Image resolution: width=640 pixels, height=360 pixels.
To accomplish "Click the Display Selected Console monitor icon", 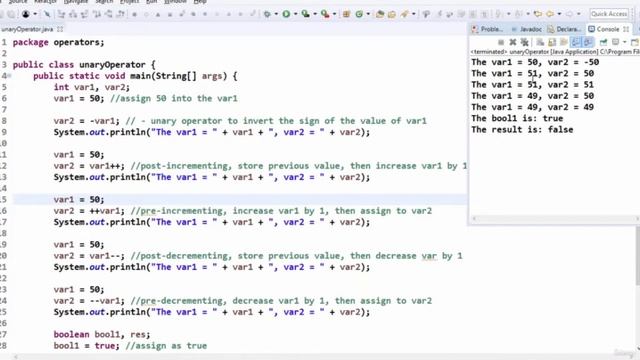I will tap(616, 42).
